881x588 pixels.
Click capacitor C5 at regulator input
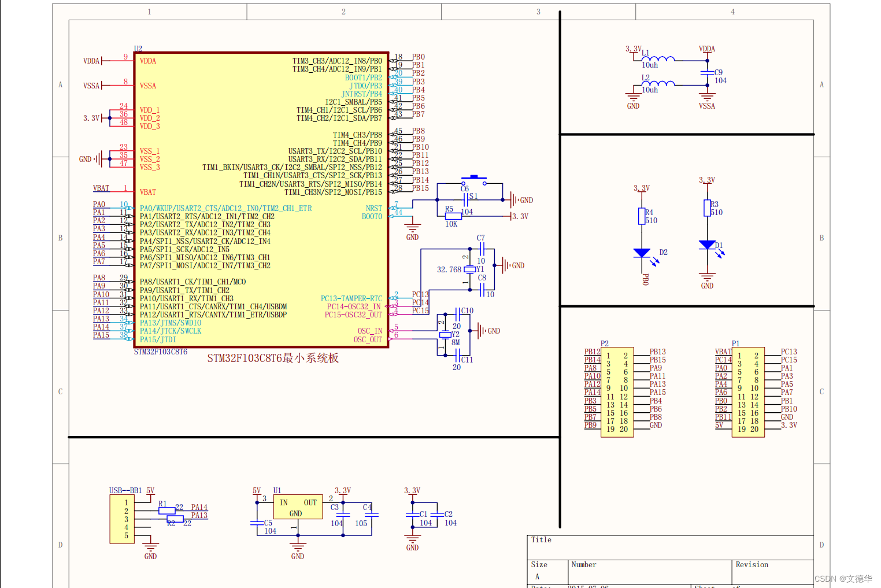pos(257,523)
